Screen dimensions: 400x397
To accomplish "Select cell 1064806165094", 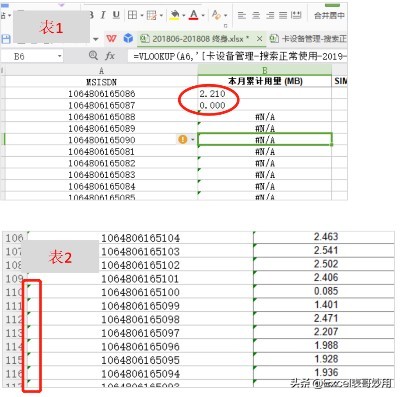I will pos(140,374).
